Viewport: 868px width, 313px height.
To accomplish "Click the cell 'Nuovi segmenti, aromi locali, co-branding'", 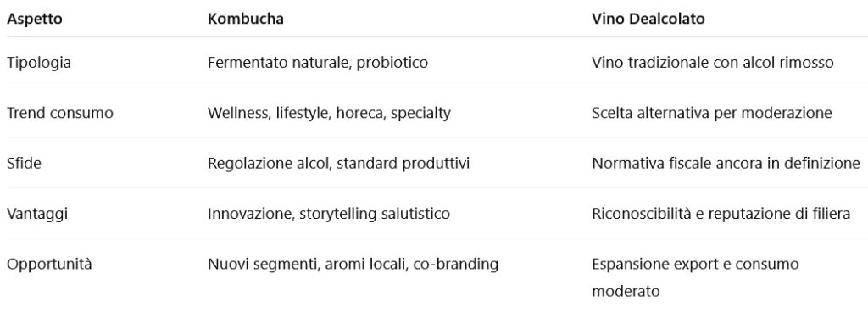I will [353, 265].
